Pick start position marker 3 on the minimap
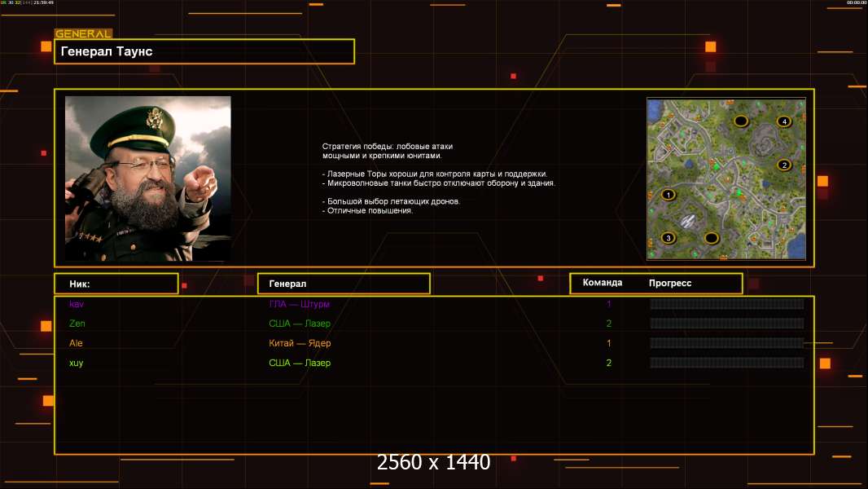Screen dimensions: 868x489 [x=668, y=238]
